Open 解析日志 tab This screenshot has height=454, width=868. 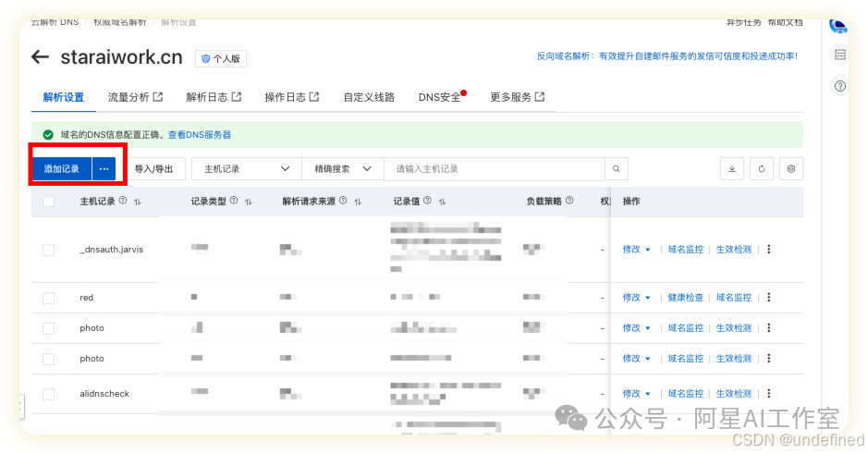click(214, 97)
